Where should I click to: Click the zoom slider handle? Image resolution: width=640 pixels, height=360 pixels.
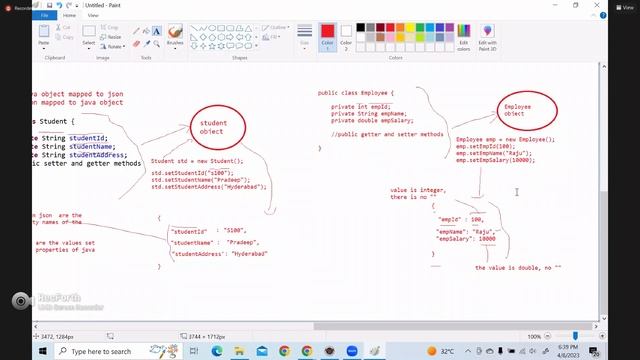tap(575, 336)
